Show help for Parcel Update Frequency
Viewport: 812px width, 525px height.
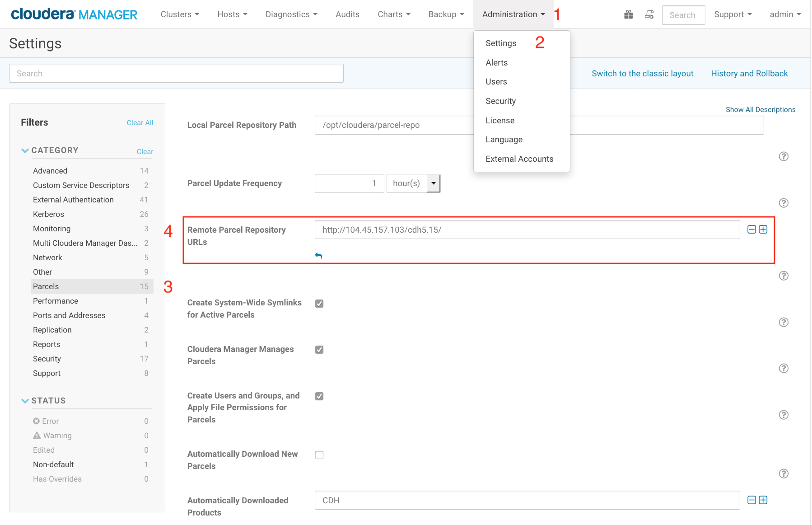click(x=784, y=203)
